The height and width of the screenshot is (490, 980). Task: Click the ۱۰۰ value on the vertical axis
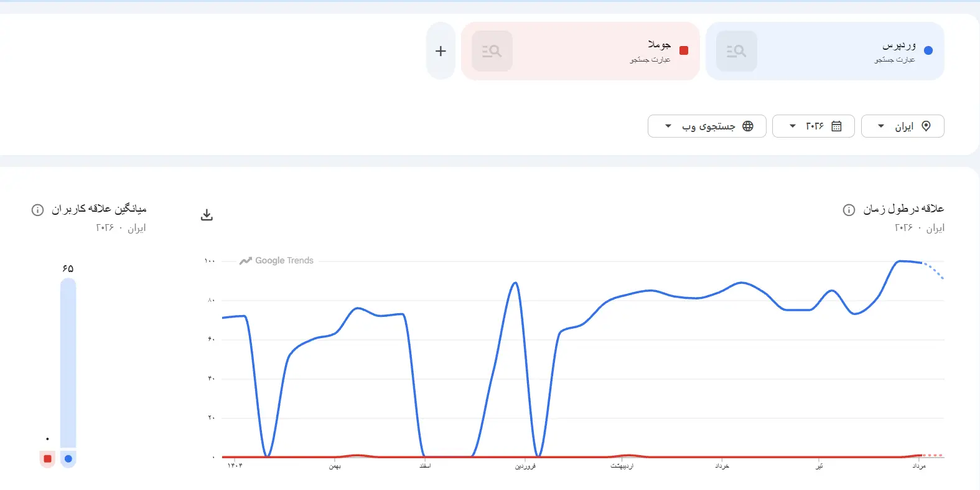coord(210,261)
